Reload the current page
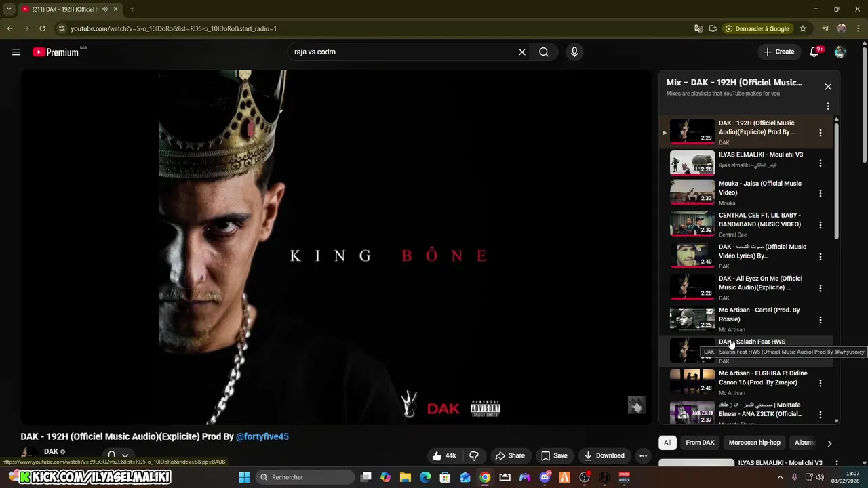The image size is (868, 488). 42,28
